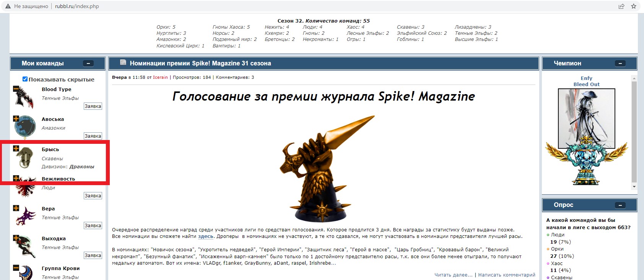The width and height of the screenshot is (644, 280).
Task: Click the news document icon beside the headline
Action: (123, 62)
